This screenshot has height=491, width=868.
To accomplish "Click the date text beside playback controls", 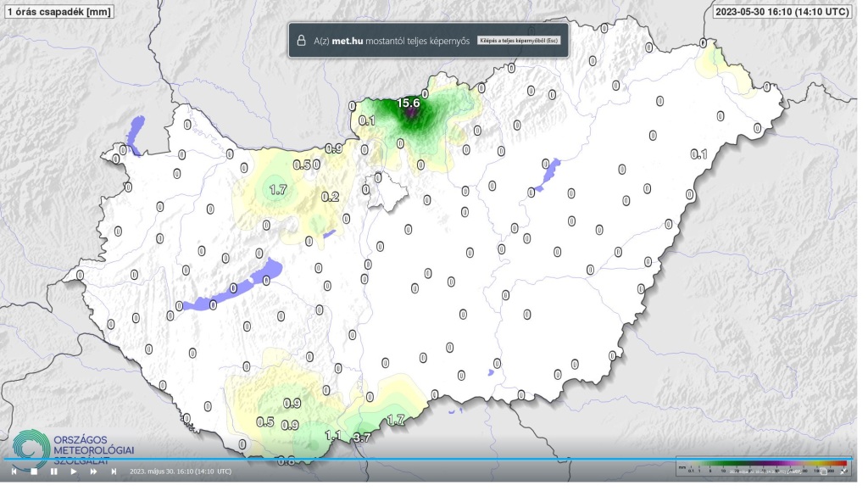I will pyautogui.click(x=181, y=471).
